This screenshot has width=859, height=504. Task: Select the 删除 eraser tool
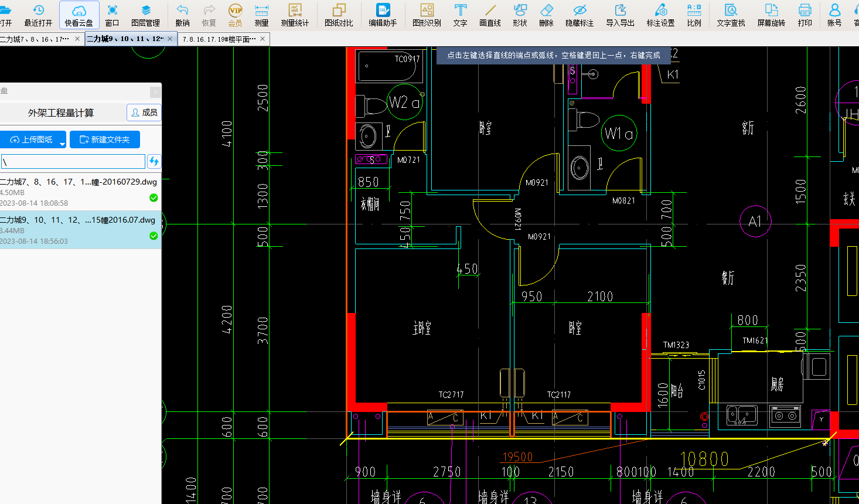pyautogui.click(x=546, y=15)
